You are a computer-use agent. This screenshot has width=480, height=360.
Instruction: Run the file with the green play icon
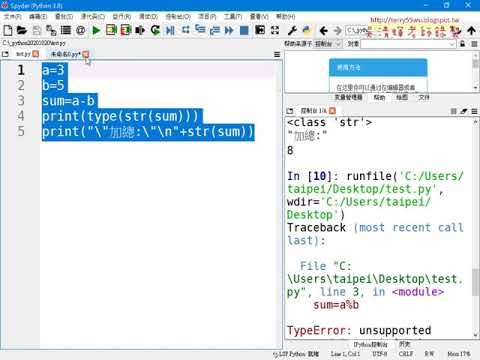pos(96,30)
